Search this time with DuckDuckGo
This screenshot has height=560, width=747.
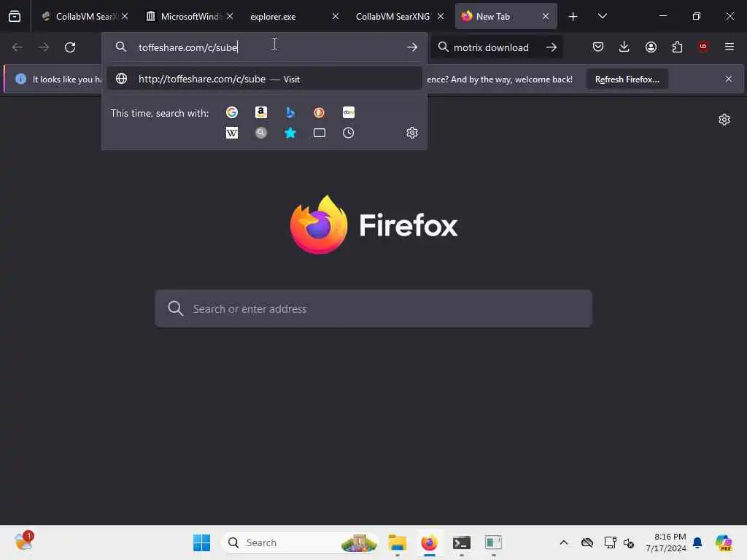tap(320, 112)
